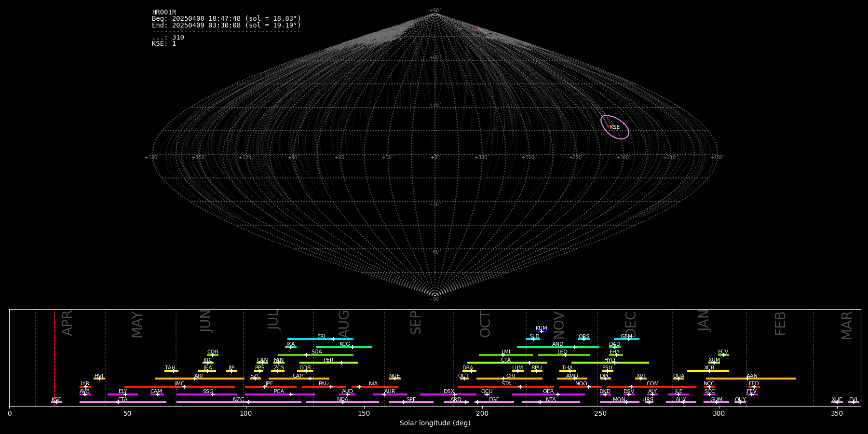Viewport: 868px width, 434px height.
Task: Select the Beg: 20250408 timestamp line
Action: [x=226, y=19]
